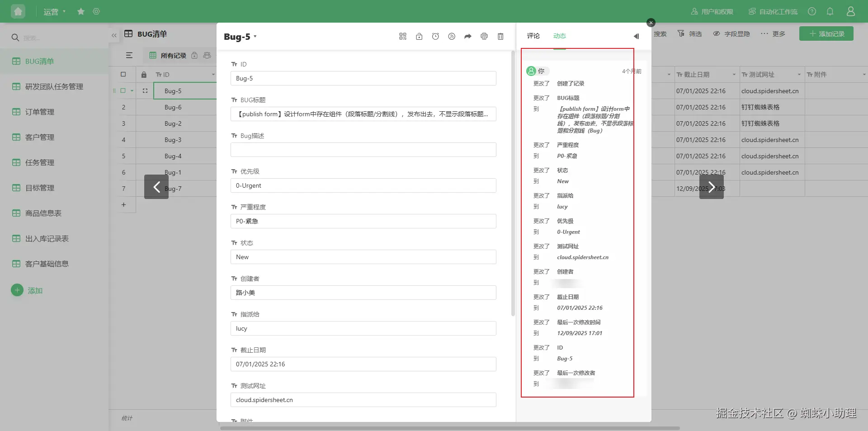Collapse the comments and activity side panel

tap(637, 36)
